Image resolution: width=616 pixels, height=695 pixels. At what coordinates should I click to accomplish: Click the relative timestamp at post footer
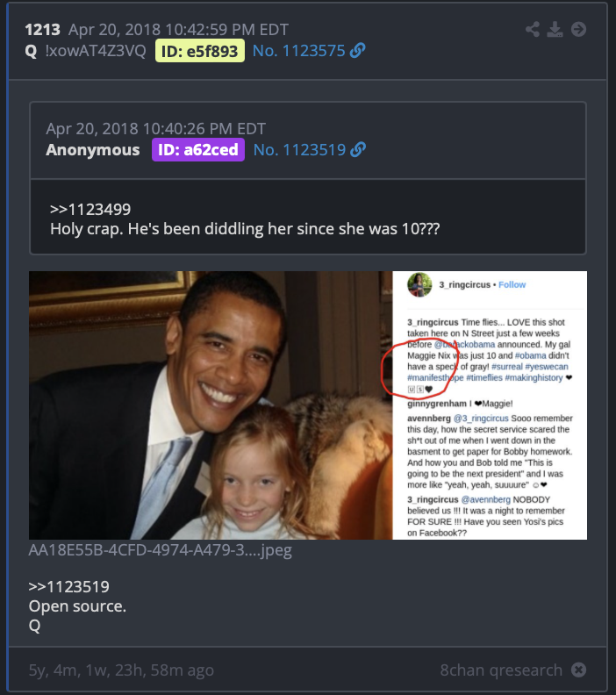click(121, 670)
